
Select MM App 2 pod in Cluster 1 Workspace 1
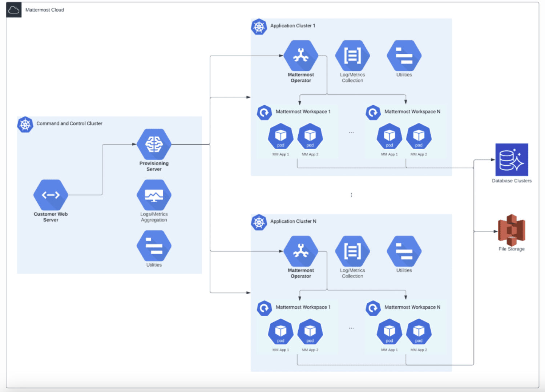310,137
